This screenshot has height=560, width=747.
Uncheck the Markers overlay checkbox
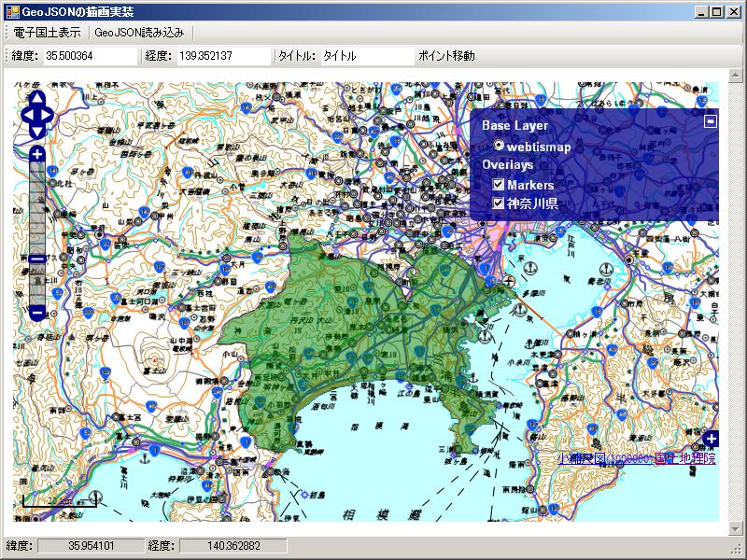point(499,185)
